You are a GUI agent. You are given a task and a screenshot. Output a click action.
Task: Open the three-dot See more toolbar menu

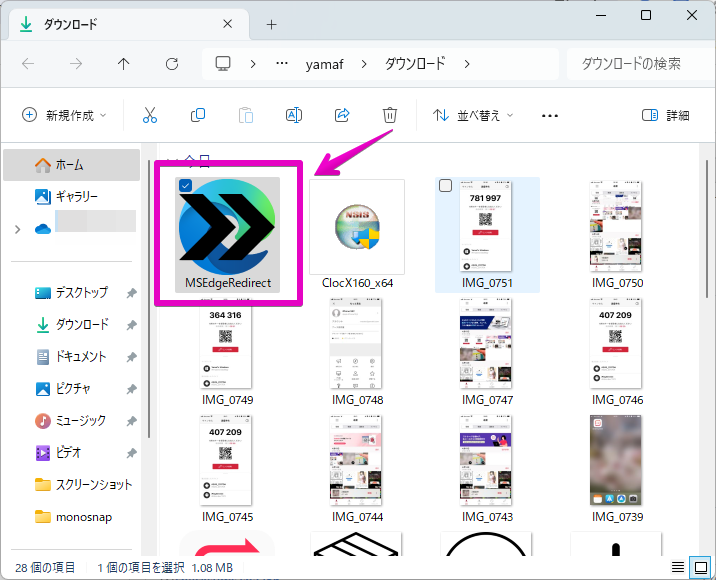coord(549,116)
